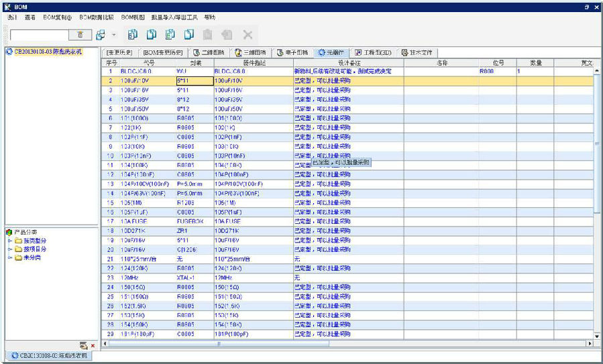
Task: Open the BOM视图 menu
Action: click(x=133, y=17)
